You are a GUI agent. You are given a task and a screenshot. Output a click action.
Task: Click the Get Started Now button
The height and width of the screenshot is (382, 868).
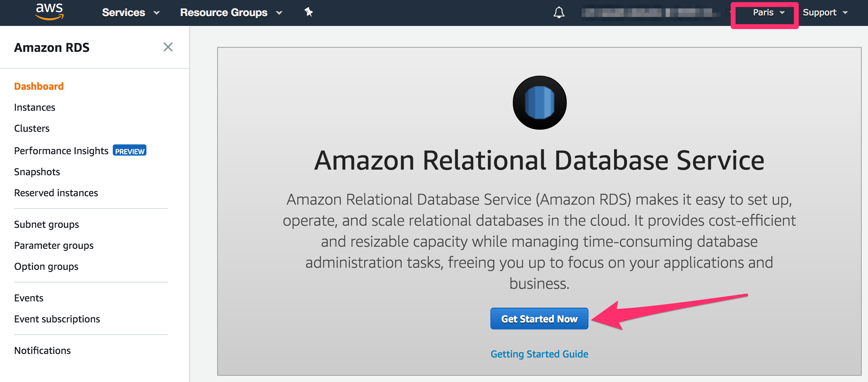pyautogui.click(x=539, y=319)
